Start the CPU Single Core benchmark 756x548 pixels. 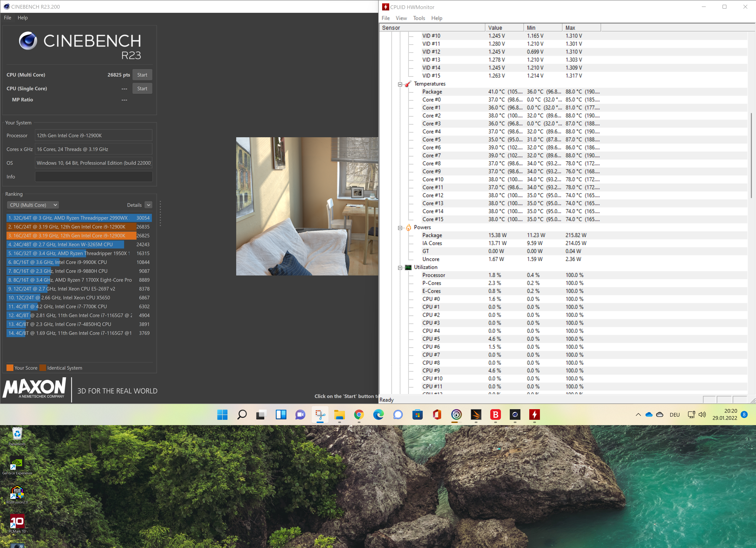tap(142, 89)
